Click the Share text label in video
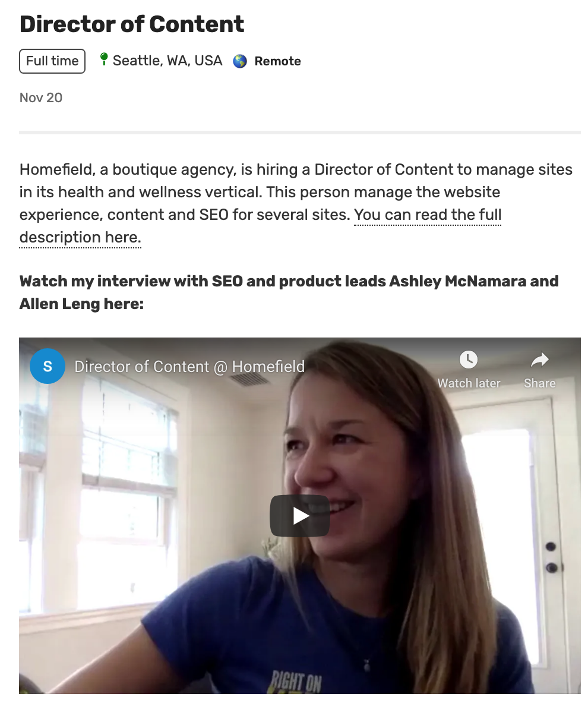The image size is (588, 706). [x=540, y=383]
